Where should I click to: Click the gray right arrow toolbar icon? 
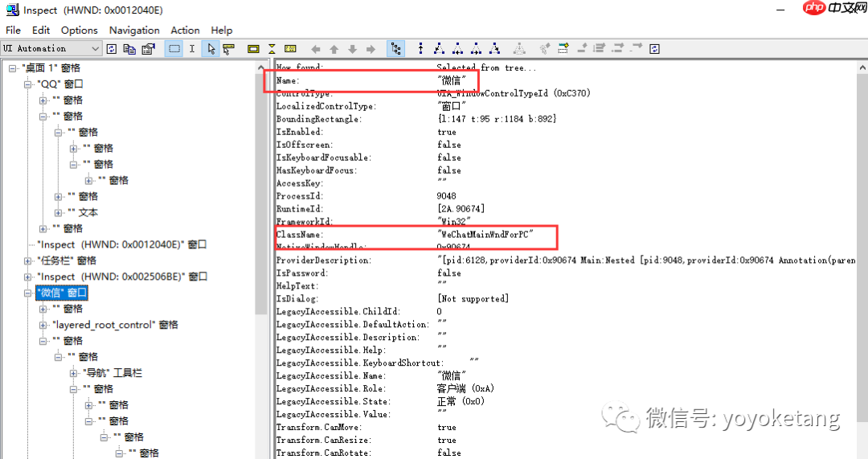click(371, 49)
